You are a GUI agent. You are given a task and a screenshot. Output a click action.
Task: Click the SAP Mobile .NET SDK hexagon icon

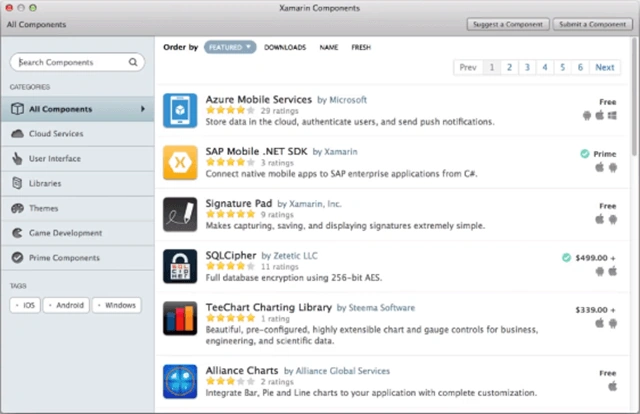[180, 162]
